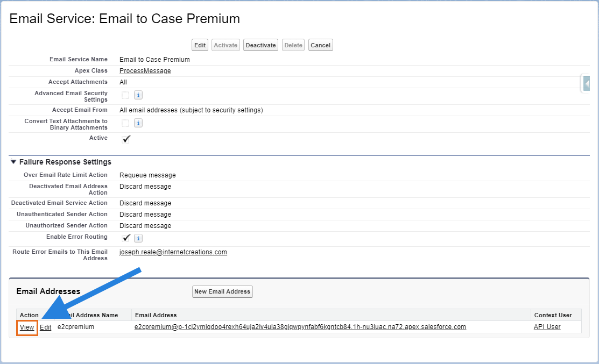This screenshot has width=599, height=364.
Task: Click the Email Address column header
Action: pyautogui.click(x=156, y=315)
